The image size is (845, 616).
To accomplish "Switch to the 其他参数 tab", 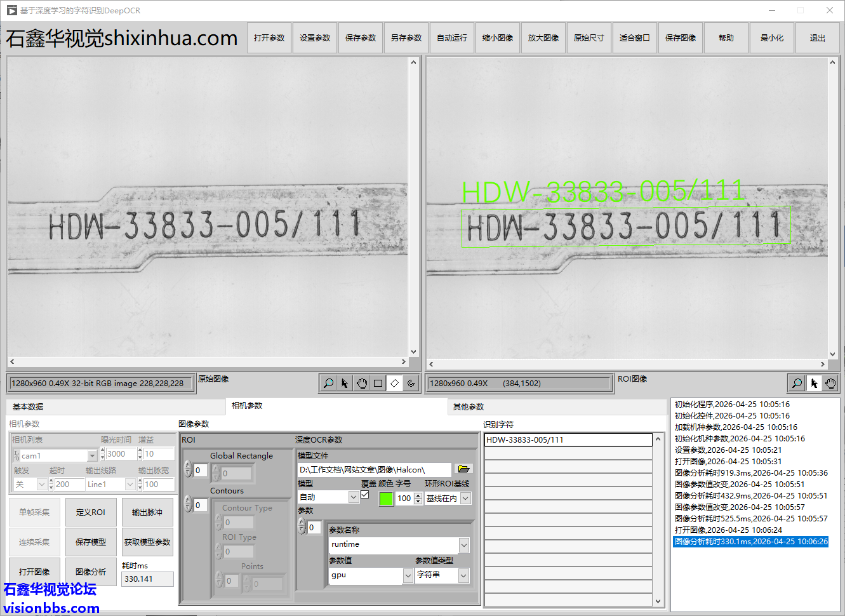I will coord(469,406).
